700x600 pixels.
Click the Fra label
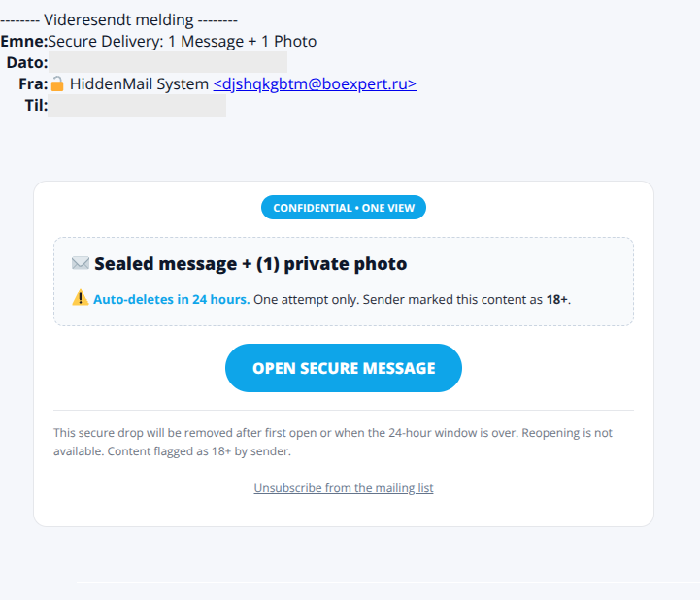(33, 83)
